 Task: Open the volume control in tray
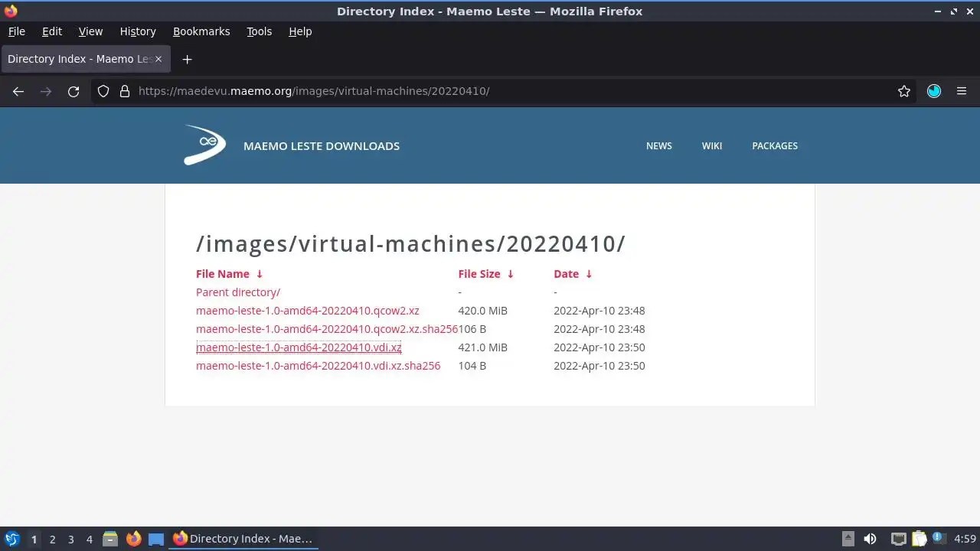pyautogui.click(x=870, y=539)
